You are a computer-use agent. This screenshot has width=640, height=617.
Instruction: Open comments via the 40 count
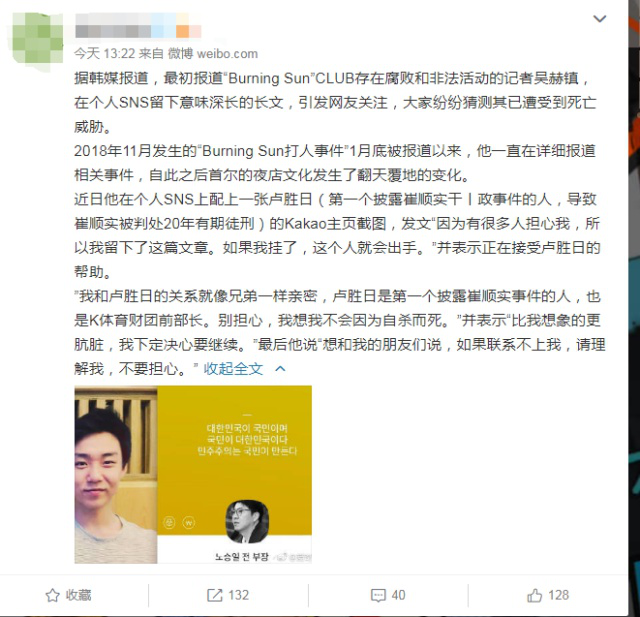[x=398, y=595]
